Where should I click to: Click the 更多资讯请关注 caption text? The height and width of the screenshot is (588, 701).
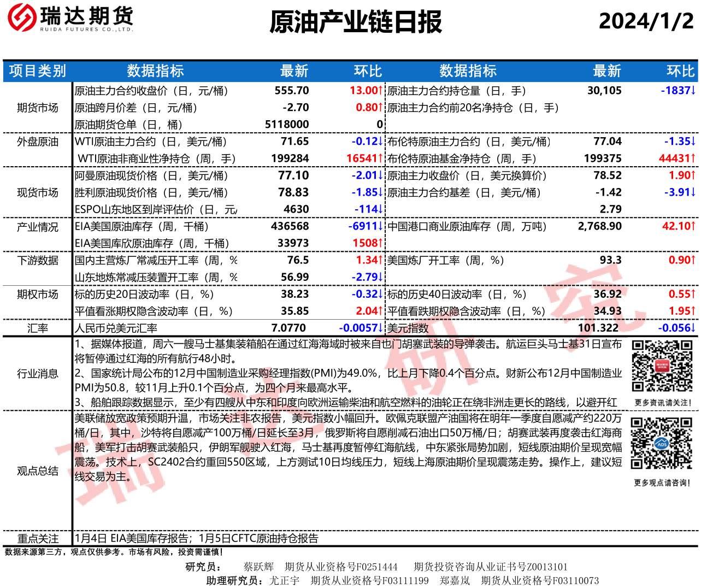pyautogui.click(x=662, y=403)
